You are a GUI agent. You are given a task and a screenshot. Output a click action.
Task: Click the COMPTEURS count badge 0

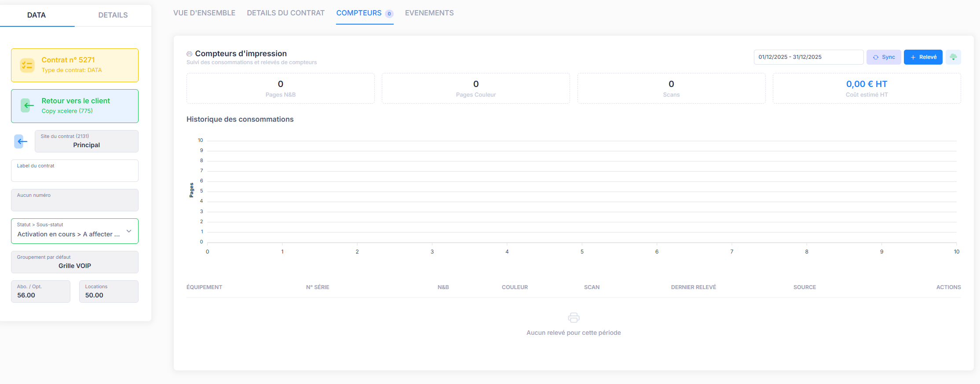pos(389,14)
